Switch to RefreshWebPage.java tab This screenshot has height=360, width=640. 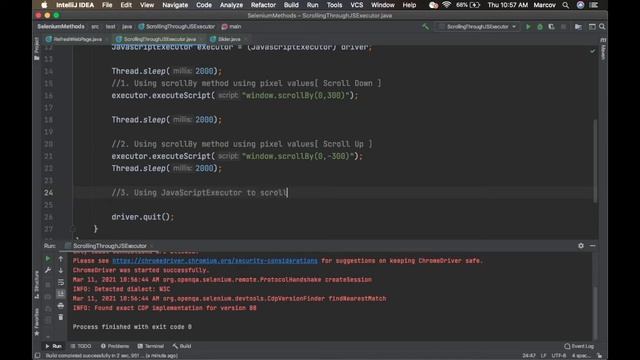74,39
